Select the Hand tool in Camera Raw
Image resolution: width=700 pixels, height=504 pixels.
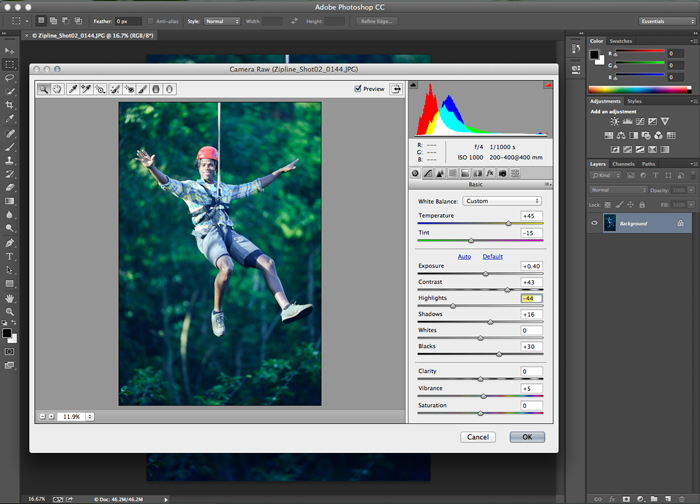(x=58, y=89)
